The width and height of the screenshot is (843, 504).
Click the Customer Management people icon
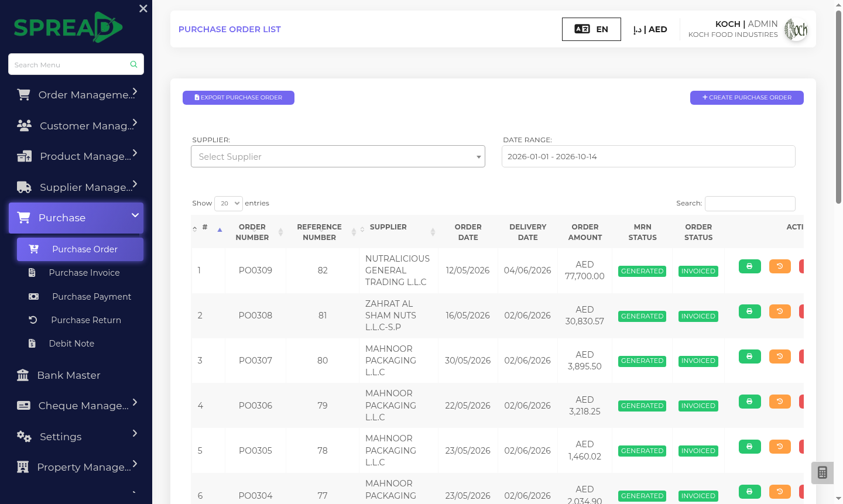pyautogui.click(x=24, y=126)
